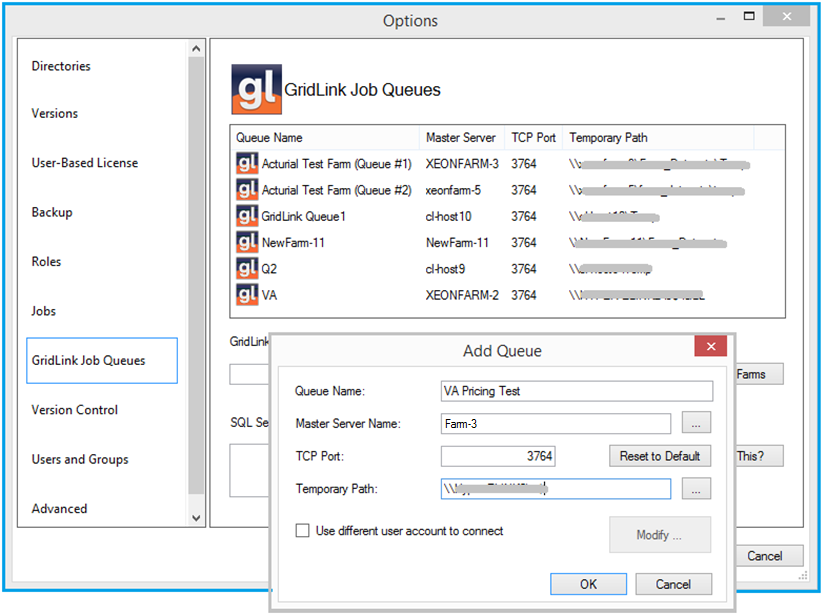Select the 'Q2' queue name
This screenshot has width=824, height=616.
tap(269, 269)
